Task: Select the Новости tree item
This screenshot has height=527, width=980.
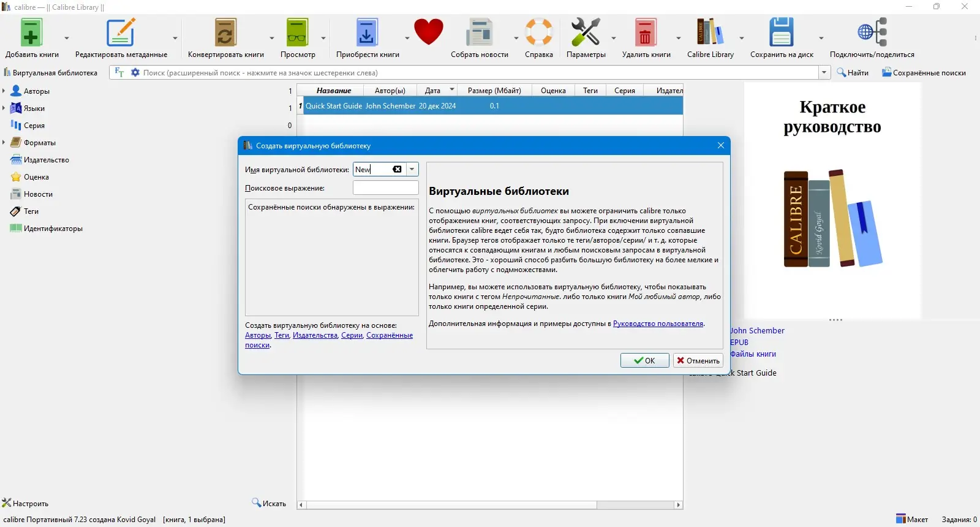Action: (x=38, y=194)
